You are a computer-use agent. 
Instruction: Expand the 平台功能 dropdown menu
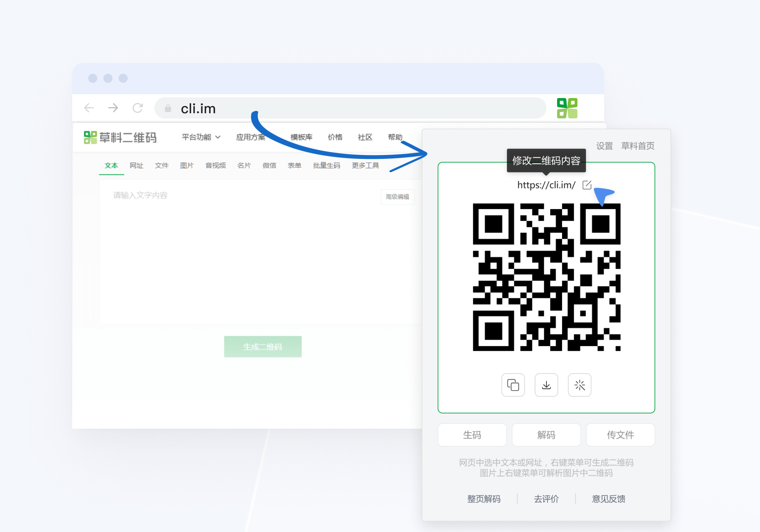coord(201,137)
